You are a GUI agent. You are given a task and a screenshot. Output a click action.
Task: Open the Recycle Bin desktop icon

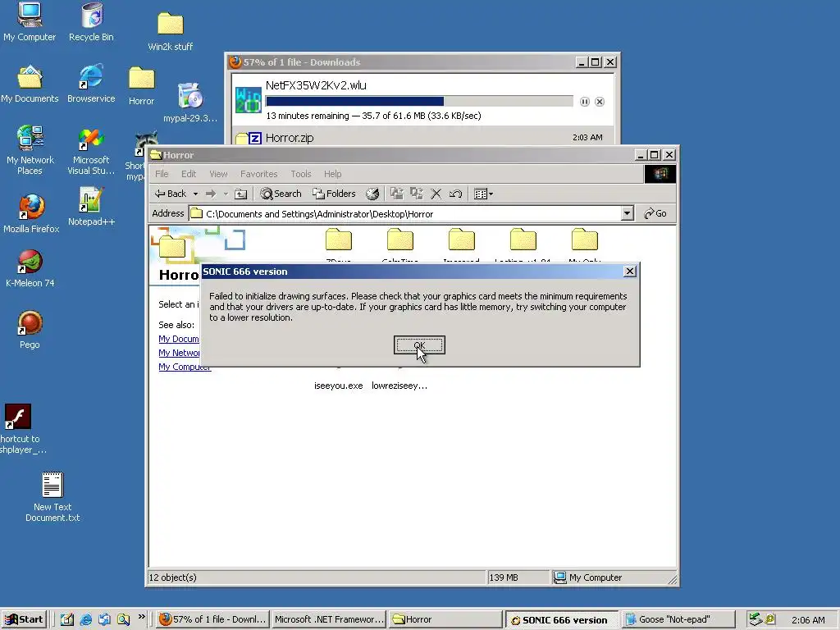coord(92,22)
